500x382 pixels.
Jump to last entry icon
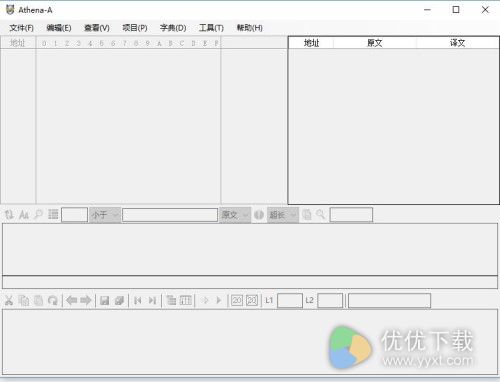pyautogui.click(x=152, y=301)
